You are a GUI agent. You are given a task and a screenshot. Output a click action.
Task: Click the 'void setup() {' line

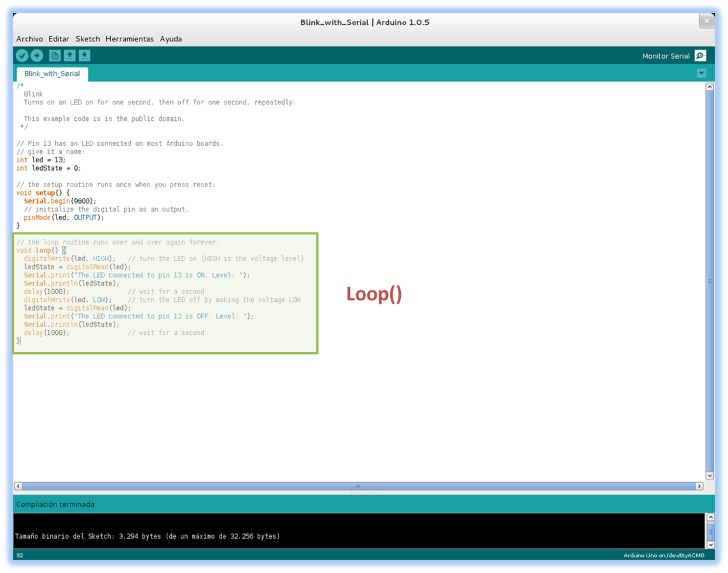pos(43,193)
